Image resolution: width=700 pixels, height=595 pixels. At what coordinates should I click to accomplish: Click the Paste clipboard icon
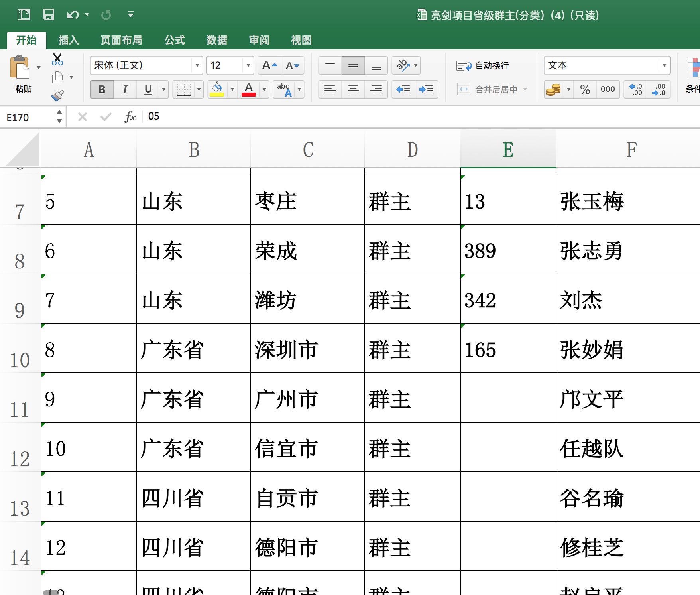20,68
